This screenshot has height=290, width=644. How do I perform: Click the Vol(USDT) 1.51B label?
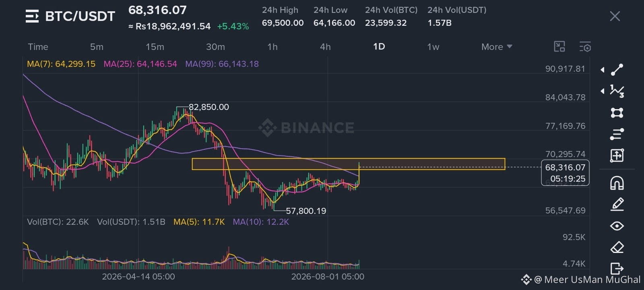[x=131, y=222]
